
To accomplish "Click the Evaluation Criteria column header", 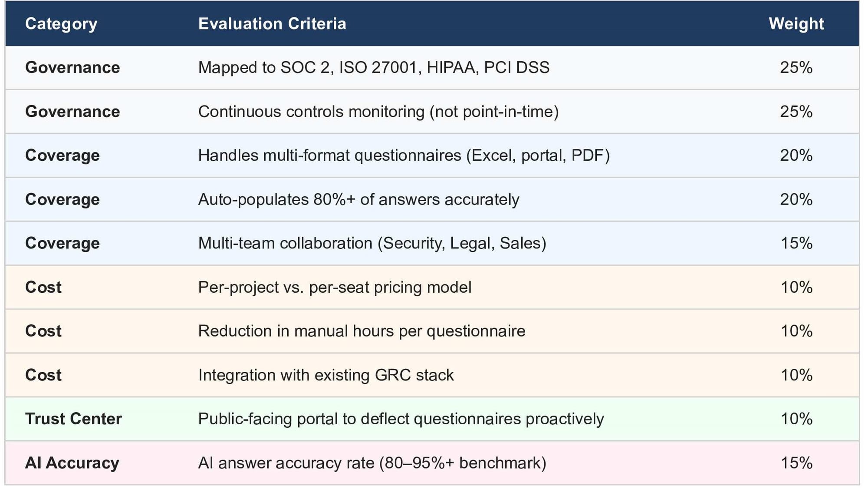I will click(x=272, y=24).
